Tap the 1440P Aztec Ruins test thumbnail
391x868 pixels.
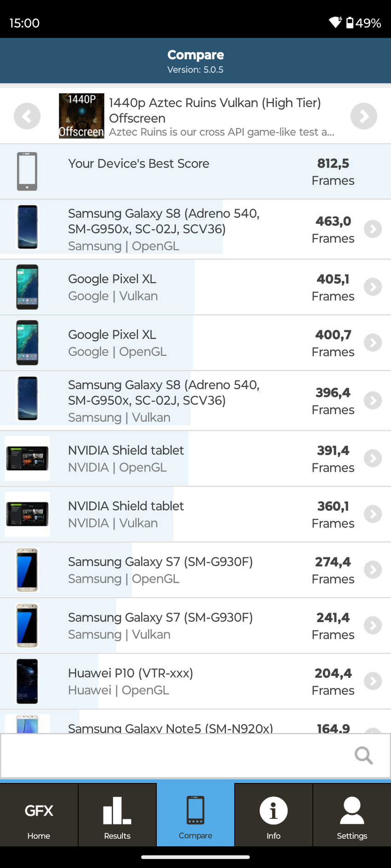[81, 116]
